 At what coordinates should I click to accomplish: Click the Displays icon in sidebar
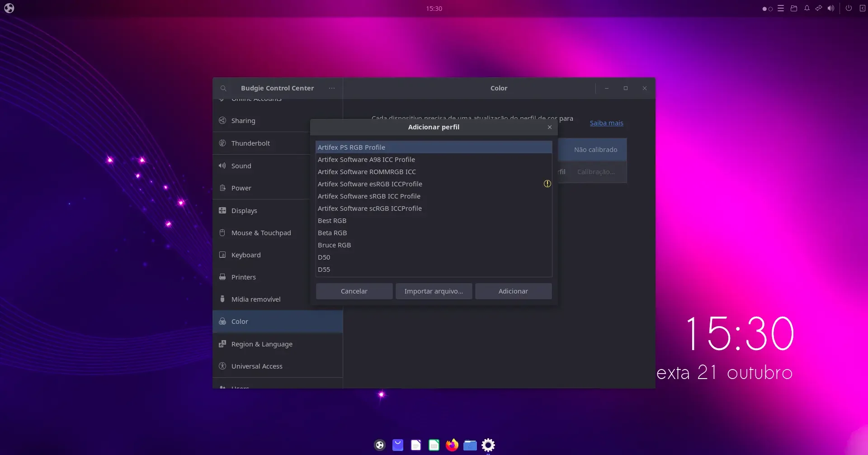tap(222, 210)
